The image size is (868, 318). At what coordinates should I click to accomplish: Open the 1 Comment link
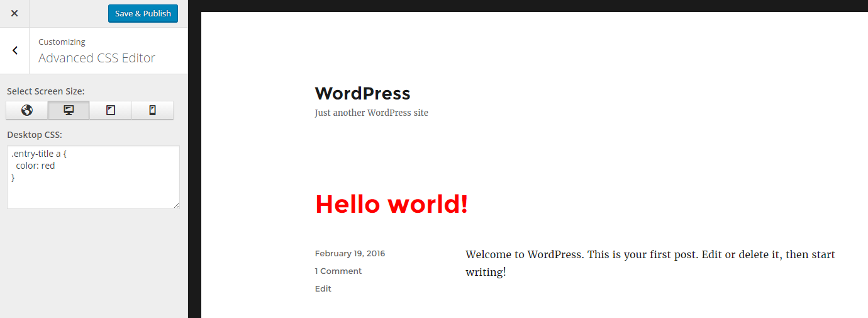[x=338, y=271]
